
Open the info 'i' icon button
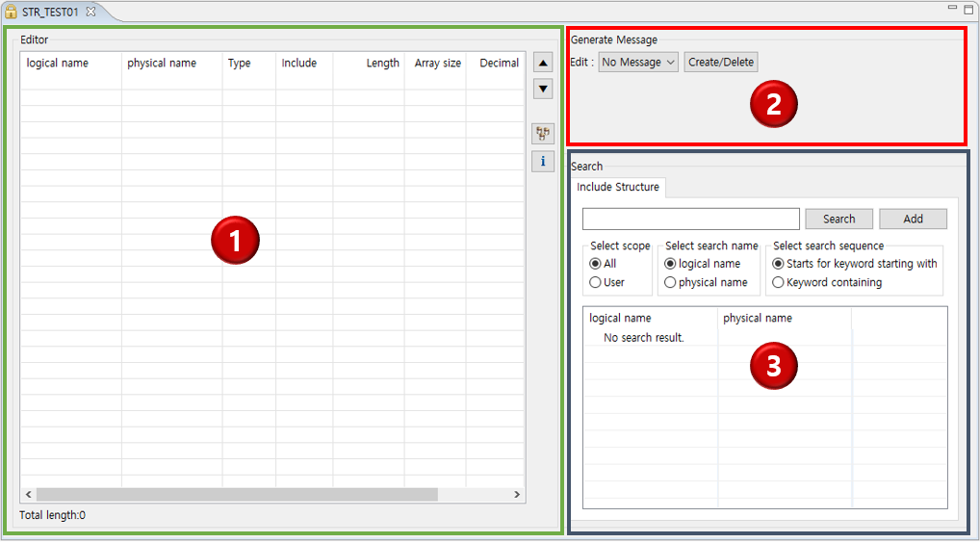point(543,161)
